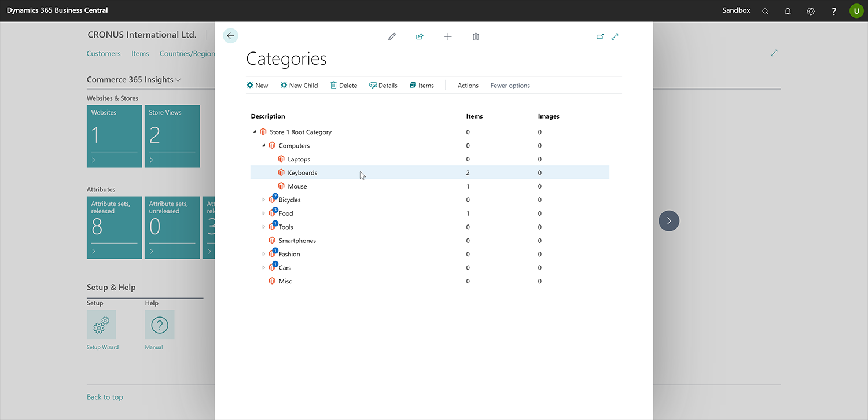Collapse the Computers category
The height and width of the screenshot is (420, 868).
[x=264, y=146]
